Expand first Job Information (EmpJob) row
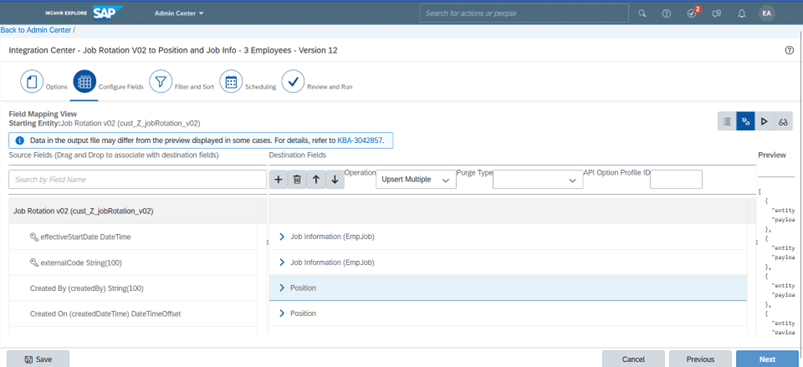 tap(282, 236)
